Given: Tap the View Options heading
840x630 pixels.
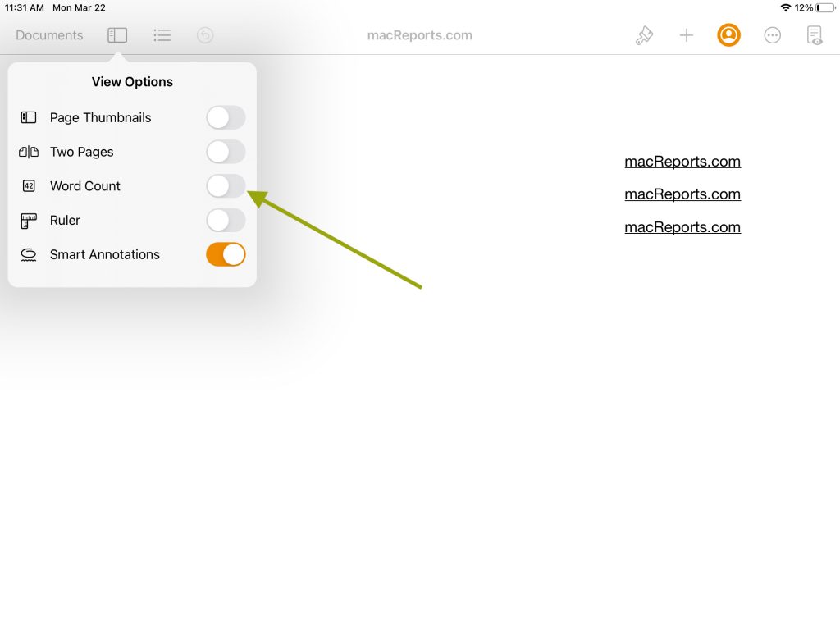Looking at the screenshot, I should tap(132, 82).
